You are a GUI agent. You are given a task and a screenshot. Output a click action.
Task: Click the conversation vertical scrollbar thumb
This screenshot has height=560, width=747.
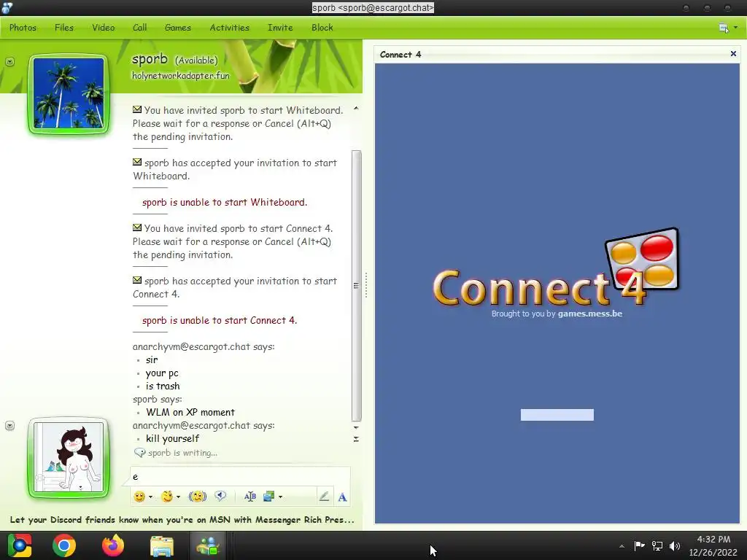[x=356, y=286]
